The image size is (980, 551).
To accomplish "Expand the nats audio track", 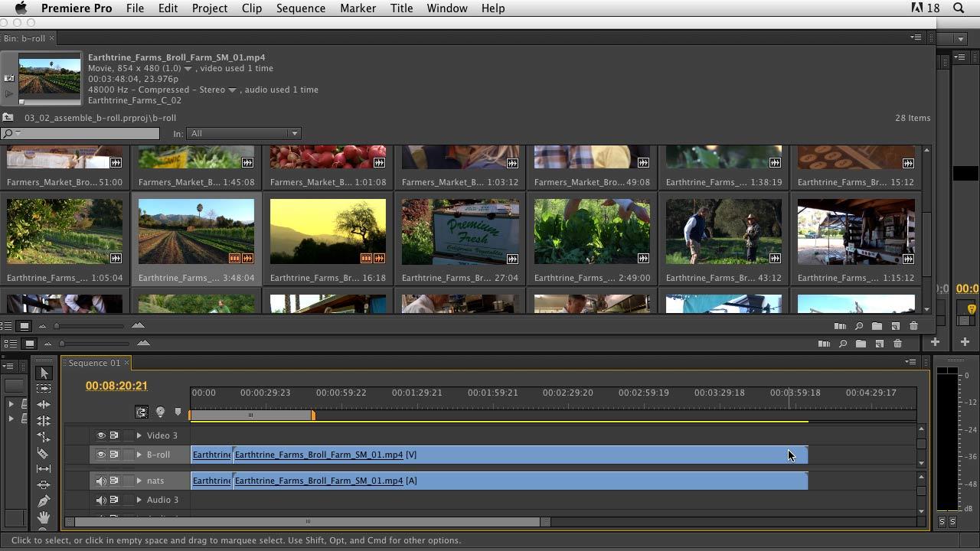I will click(139, 481).
